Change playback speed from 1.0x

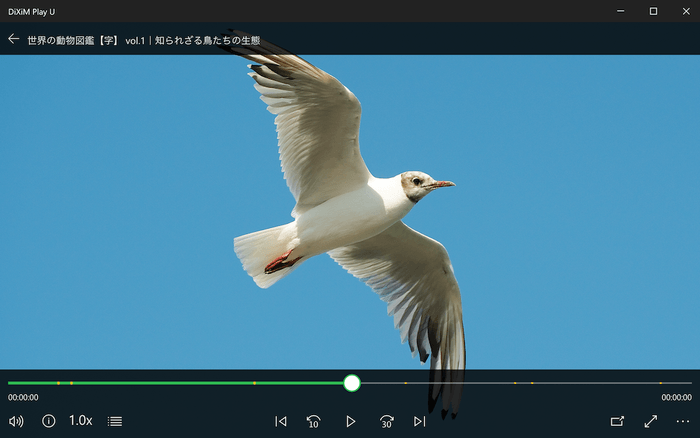tap(80, 421)
